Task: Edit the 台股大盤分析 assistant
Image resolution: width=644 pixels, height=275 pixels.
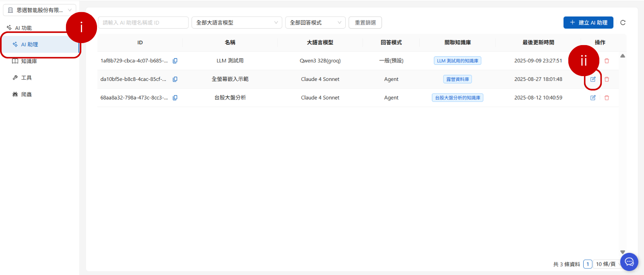Action: [593, 98]
